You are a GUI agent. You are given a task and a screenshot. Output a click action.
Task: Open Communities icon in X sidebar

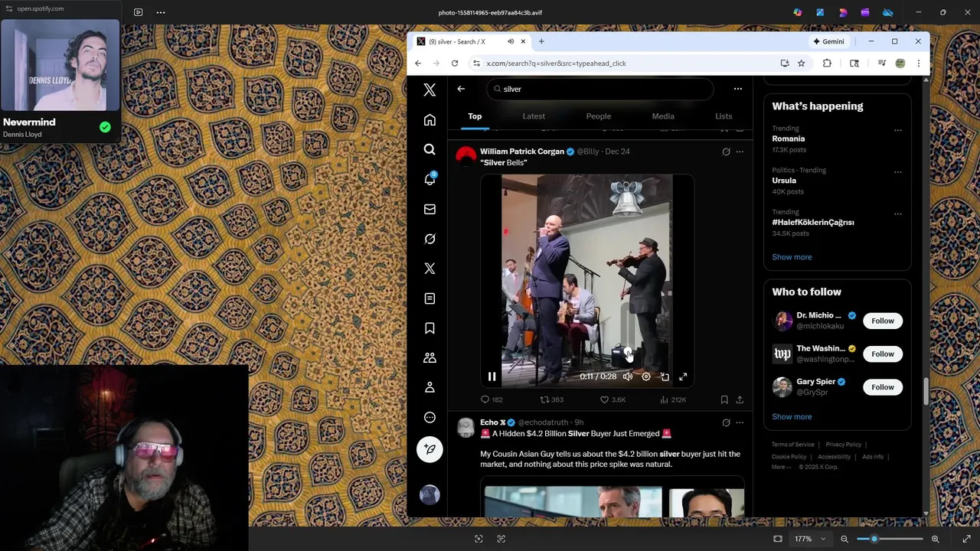(430, 357)
